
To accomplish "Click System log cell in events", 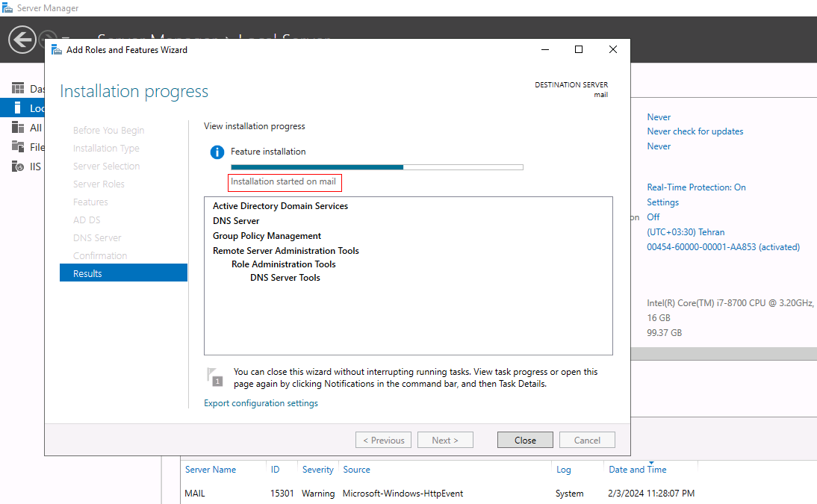I will pyautogui.click(x=570, y=493).
